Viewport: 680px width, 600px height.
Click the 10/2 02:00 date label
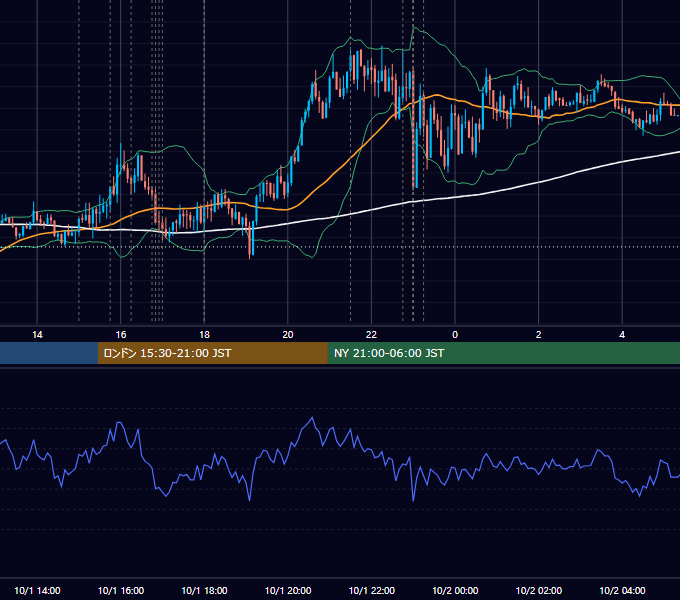(539, 590)
